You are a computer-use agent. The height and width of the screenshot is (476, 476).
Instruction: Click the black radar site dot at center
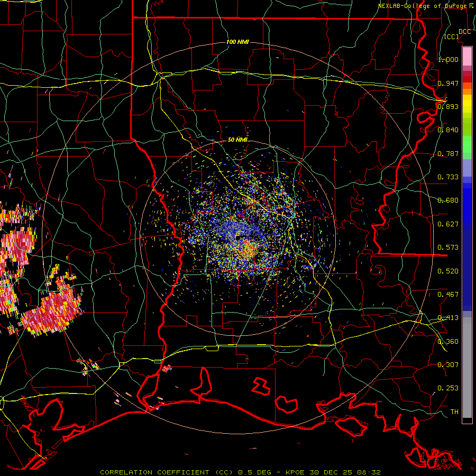click(x=237, y=238)
